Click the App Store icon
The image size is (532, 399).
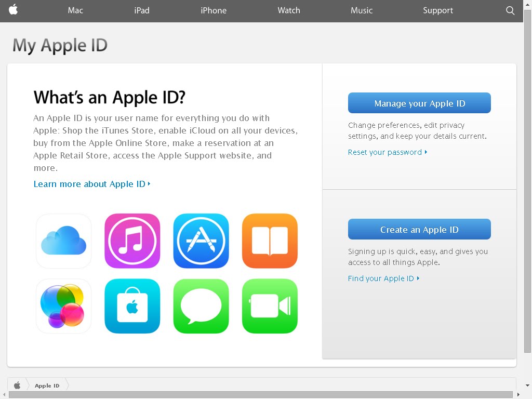pyautogui.click(x=201, y=241)
